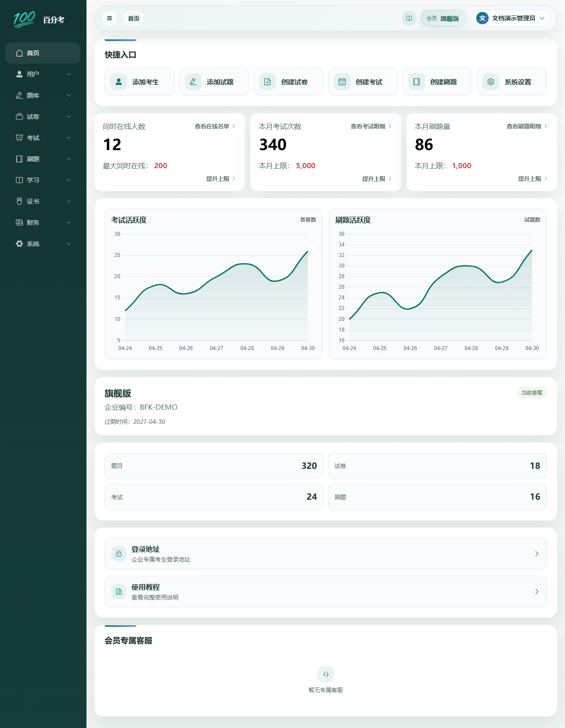Click the 创建刷题 notebook icon

(417, 82)
